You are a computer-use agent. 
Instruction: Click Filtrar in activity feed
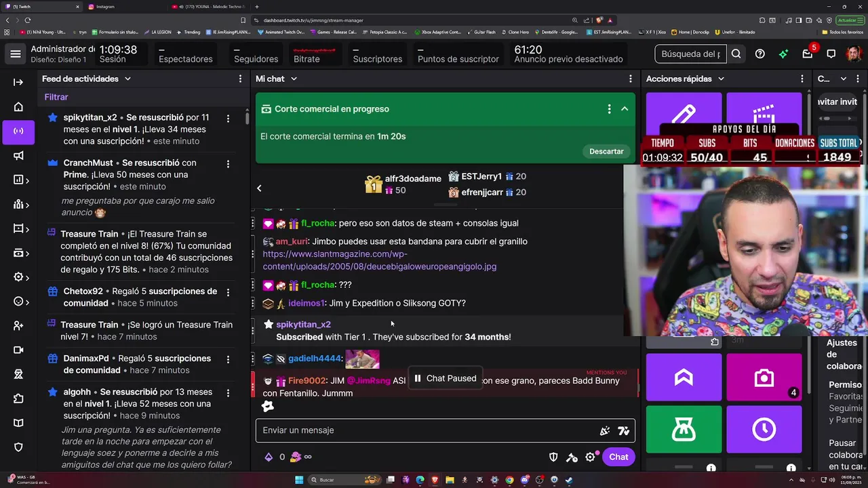(x=56, y=97)
